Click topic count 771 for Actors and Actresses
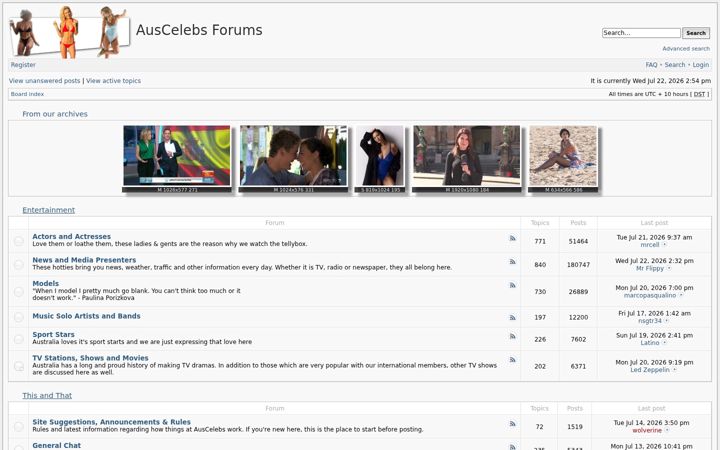The height and width of the screenshot is (450, 720). [x=540, y=241]
